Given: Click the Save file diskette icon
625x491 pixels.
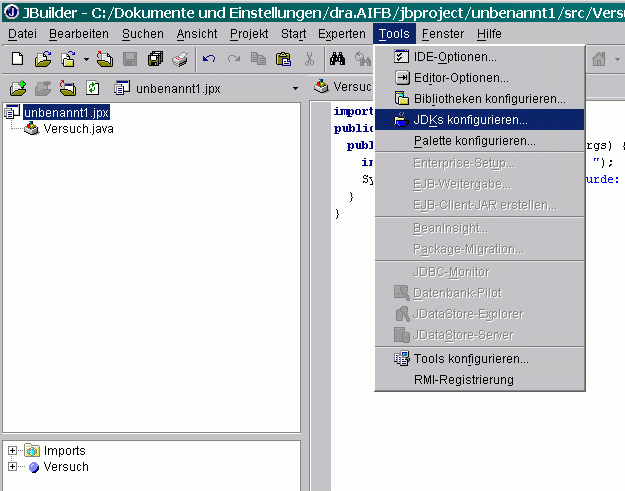Looking at the screenshot, I should tap(130, 60).
